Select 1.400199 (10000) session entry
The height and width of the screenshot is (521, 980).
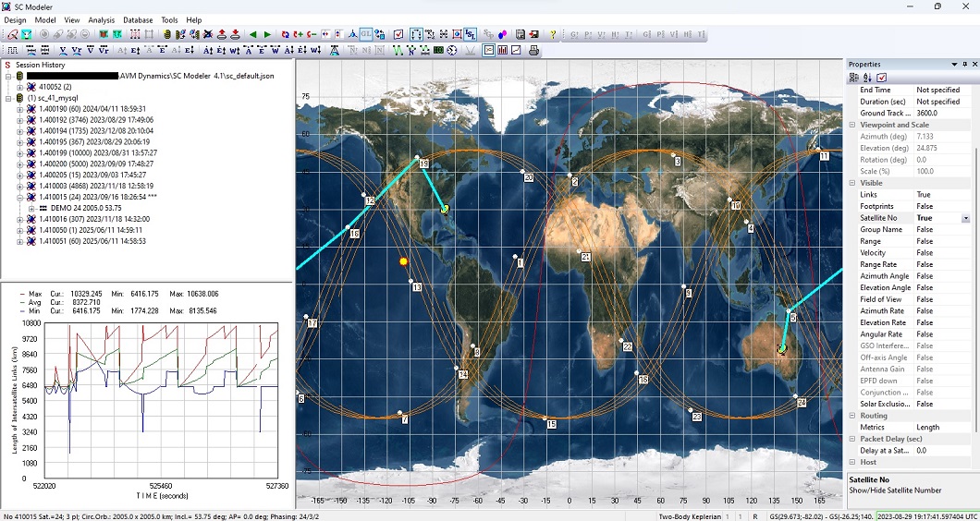(91, 152)
